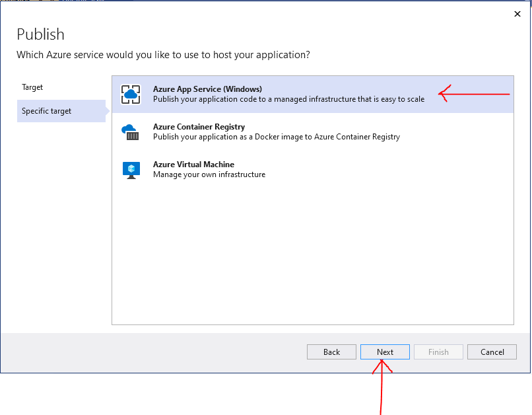Click the Azure Container Registry icon
This screenshot has height=415, width=532.
[x=130, y=132]
